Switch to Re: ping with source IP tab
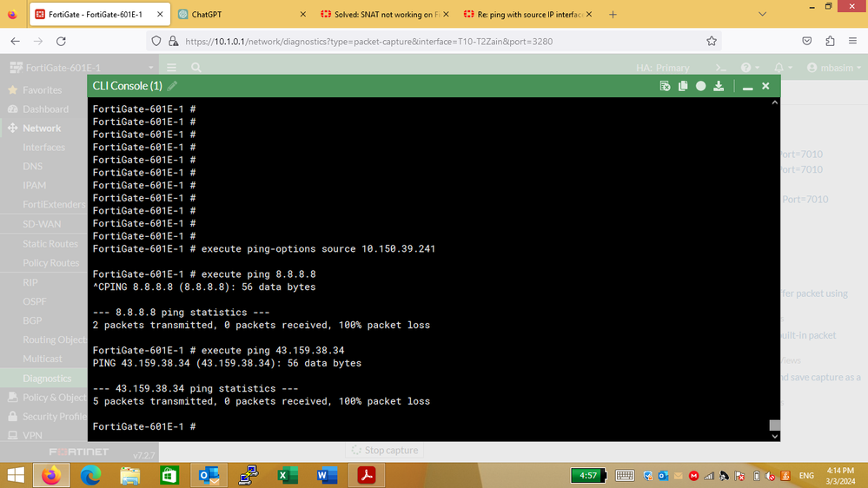The width and height of the screenshot is (868, 488). (x=528, y=15)
